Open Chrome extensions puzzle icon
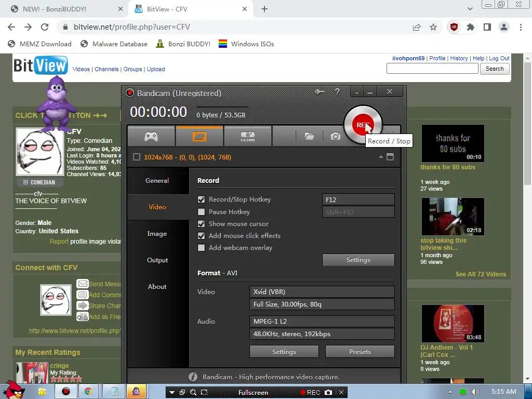 (x=470, y=27)
